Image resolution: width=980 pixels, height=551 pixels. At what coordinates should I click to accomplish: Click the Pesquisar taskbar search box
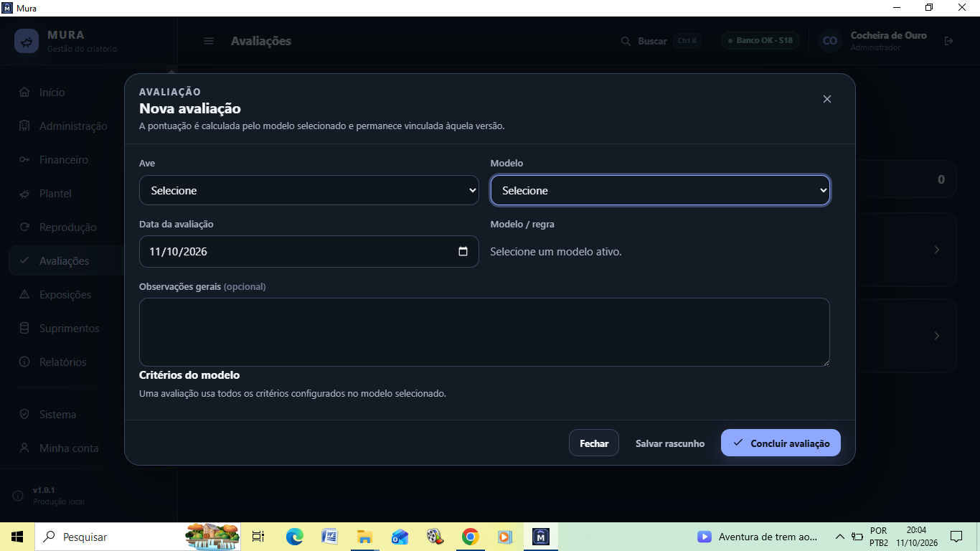[139, 537]
